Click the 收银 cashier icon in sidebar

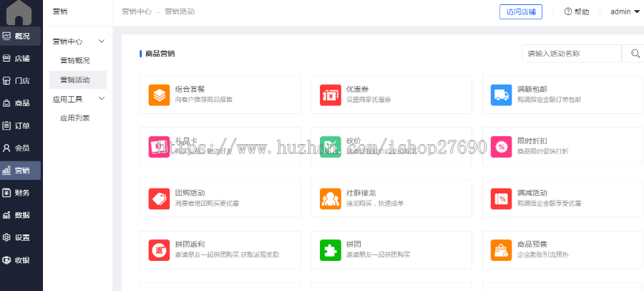pyautogui.click(x=6, y=260)
